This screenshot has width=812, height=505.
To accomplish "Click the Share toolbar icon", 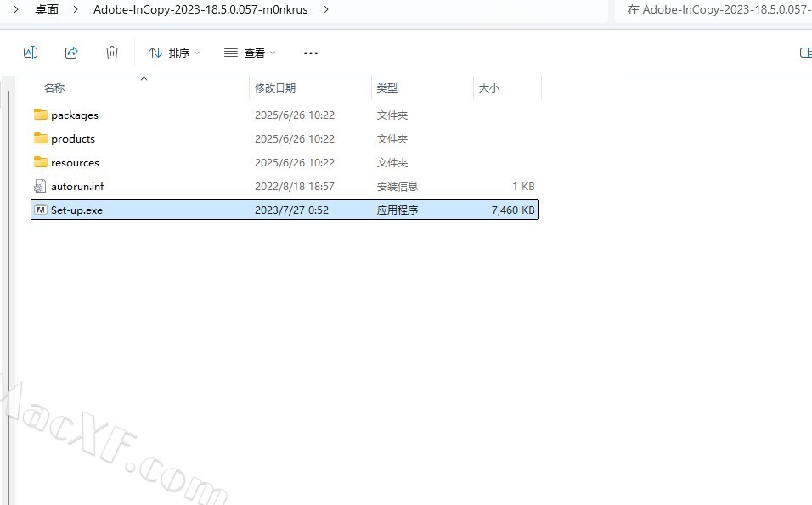I will pos(71,53).
